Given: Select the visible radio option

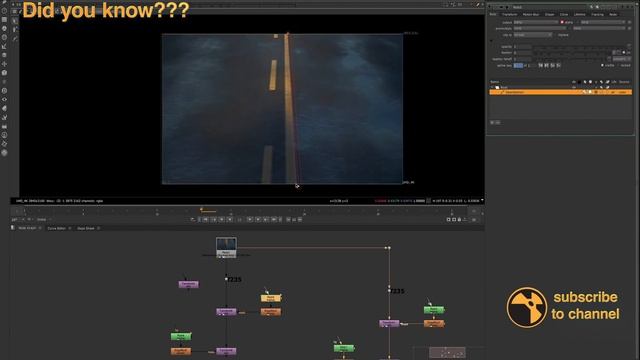Looking at the screenshot, I should tap(602, 65).
